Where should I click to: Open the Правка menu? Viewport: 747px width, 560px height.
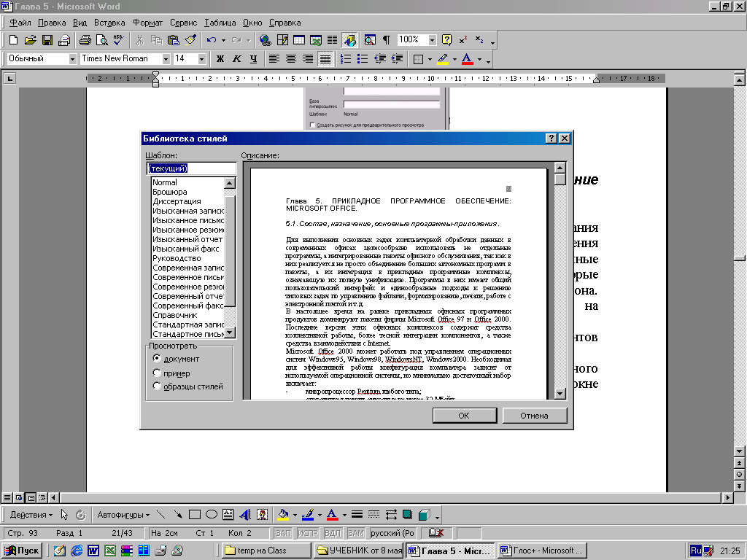pos(52,23)
